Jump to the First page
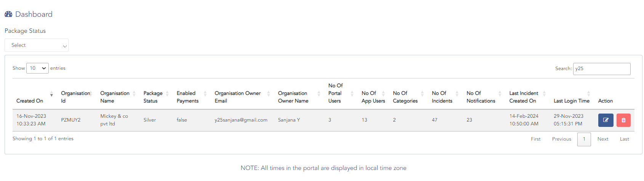 [x=535, y=139]
